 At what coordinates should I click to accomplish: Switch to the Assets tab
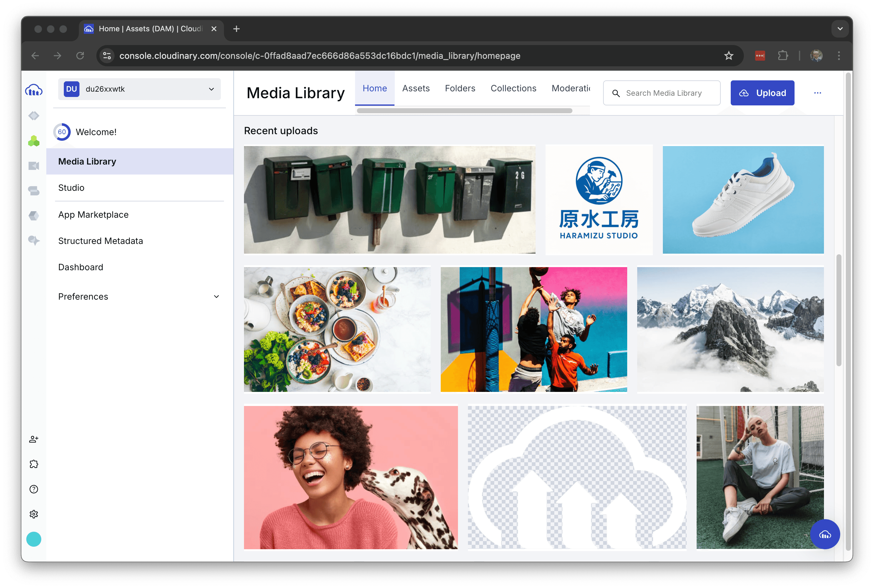[415, 89]
